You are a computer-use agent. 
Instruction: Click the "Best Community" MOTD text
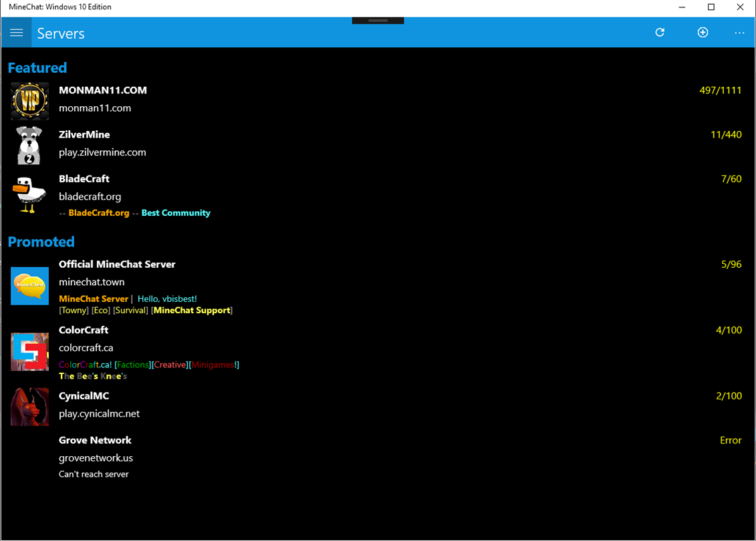176,213
